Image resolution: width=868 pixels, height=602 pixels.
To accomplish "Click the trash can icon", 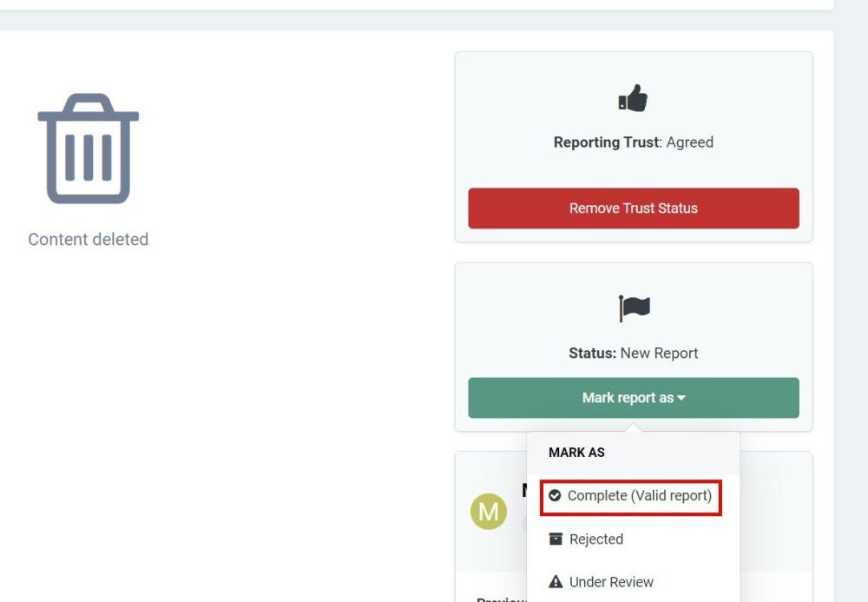I will tap(89, 149).
